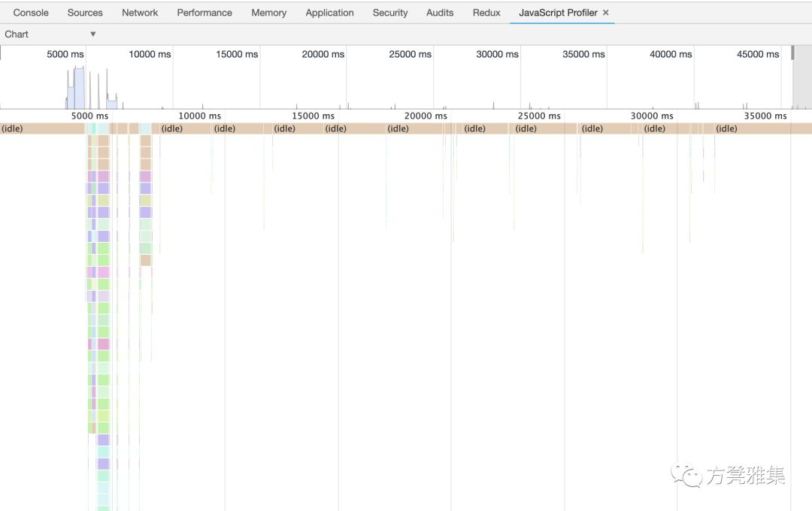Image resolution: width=812 pixels, height=511 pixels.
Task: Click the CPU activity spike near 5000 ms in overview
Action: [x=79, y=87]
